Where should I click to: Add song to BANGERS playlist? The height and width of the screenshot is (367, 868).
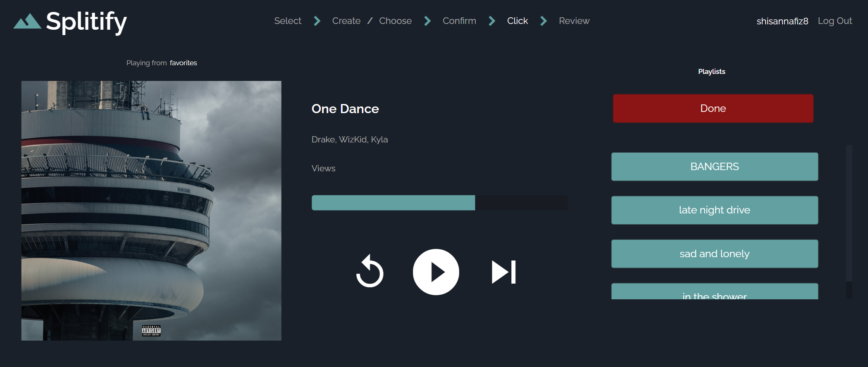[715, 166]
